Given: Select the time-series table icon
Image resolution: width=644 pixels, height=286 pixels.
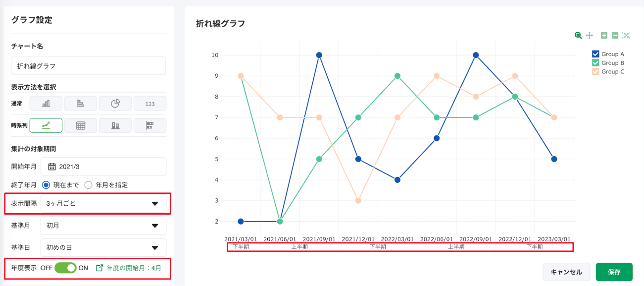Looking at the screenshot, I should pos(81,125).
